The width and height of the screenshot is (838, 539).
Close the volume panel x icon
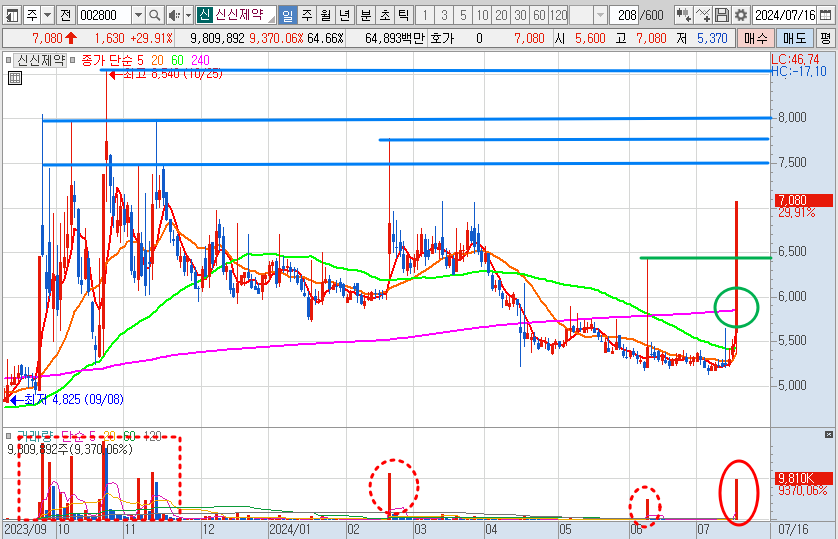[829, 434]
